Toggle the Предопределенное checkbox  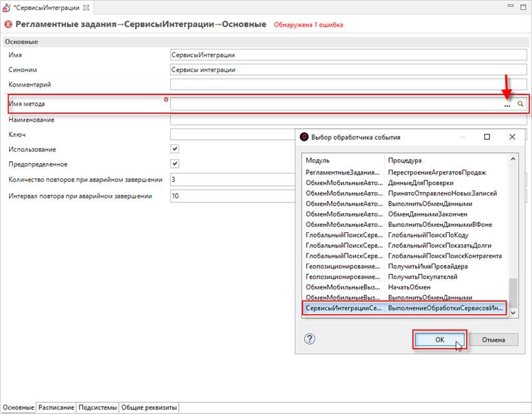(x=175, y=164)
